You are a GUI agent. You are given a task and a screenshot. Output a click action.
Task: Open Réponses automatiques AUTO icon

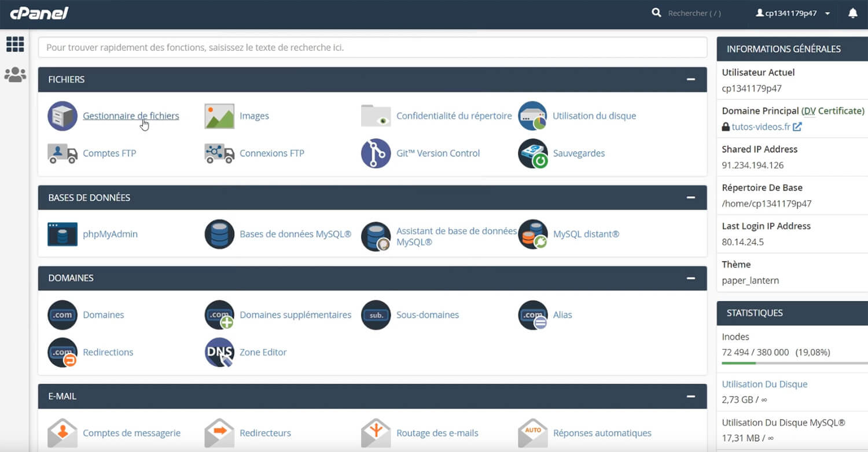tap(533, 433)
